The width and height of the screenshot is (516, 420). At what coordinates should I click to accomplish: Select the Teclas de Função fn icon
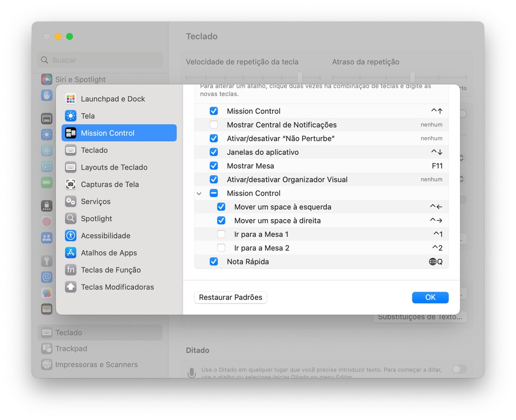pos(71,270)
